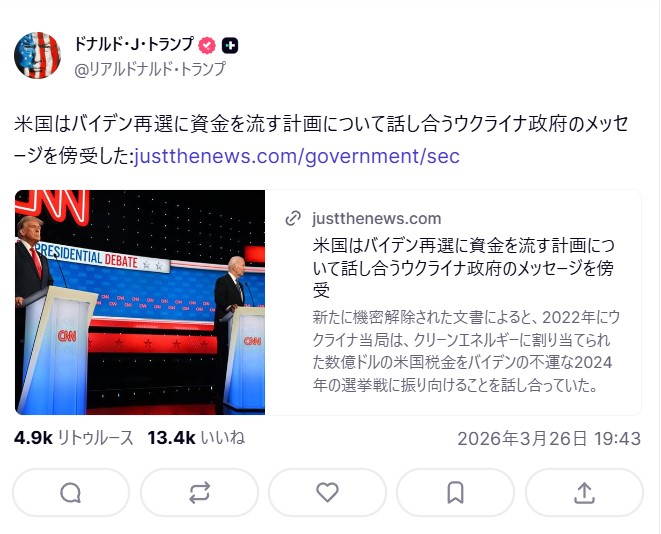The width and height of the screenshot is (661, 534).
Task: Open the presidential debate preview image
Action: point(140,302)
